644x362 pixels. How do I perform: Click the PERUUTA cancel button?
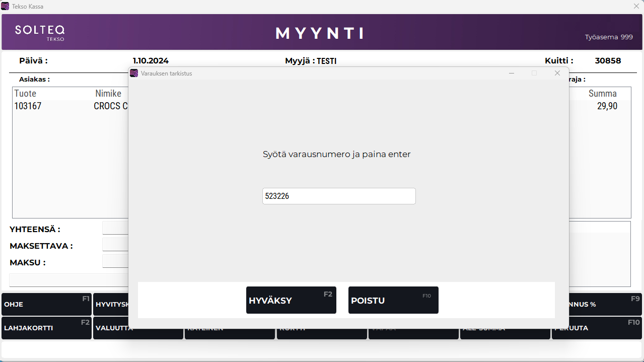(x=597, y=328)
